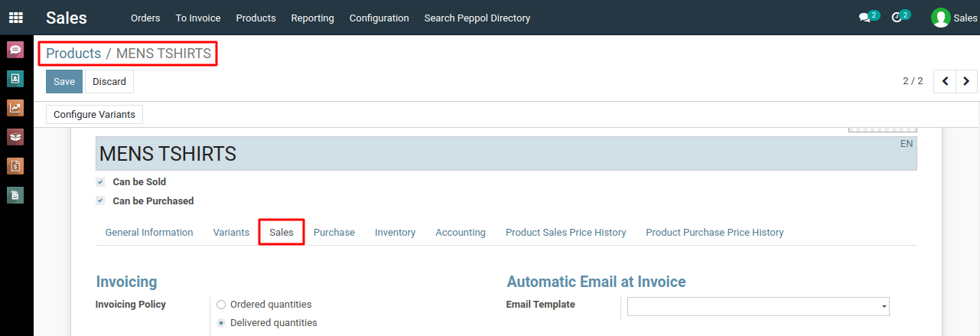Toggle the Can be Purchased checkbox
980x336 pixels.
click(100, 201)
